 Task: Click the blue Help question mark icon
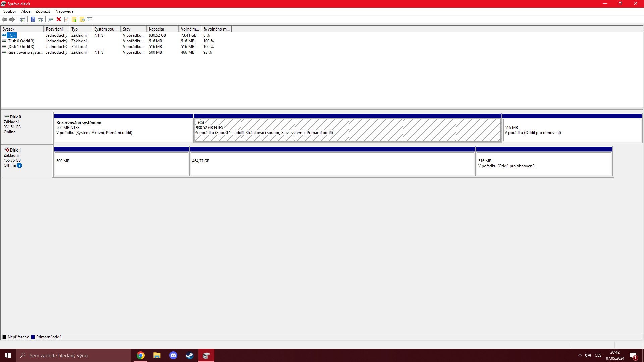click(33, 19)
